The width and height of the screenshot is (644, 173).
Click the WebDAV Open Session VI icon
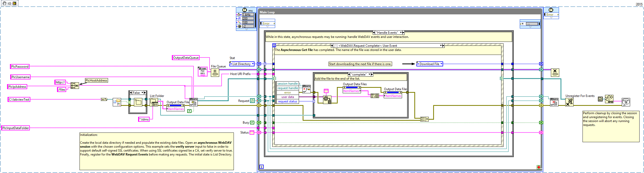click(x=194, y=102)
